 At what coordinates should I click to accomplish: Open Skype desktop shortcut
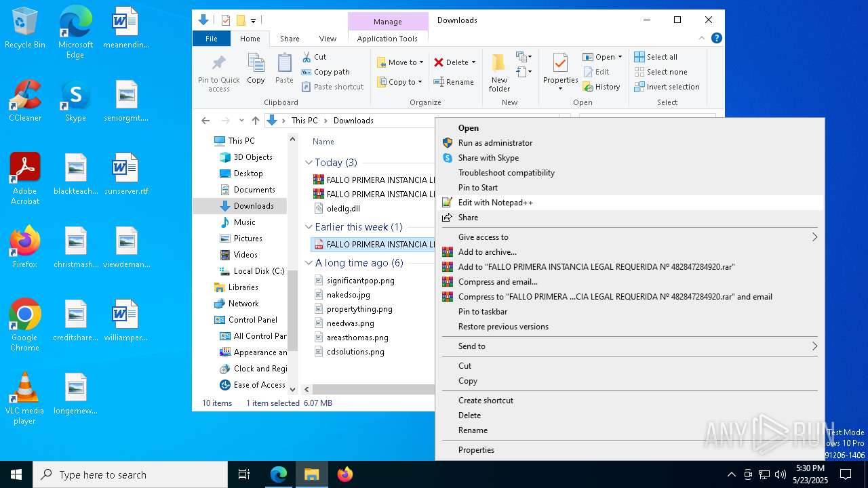pos(75,102)
